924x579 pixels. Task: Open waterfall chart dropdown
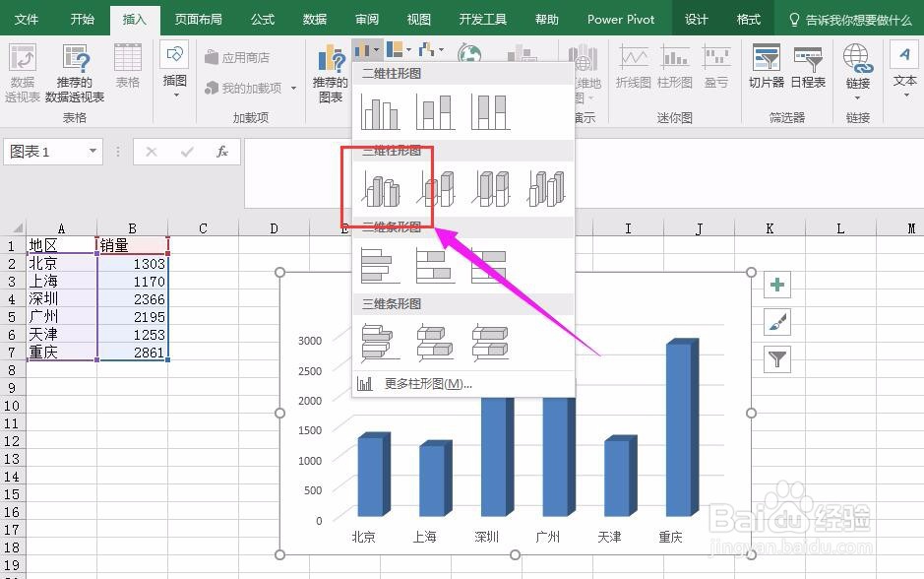point(431,50)
